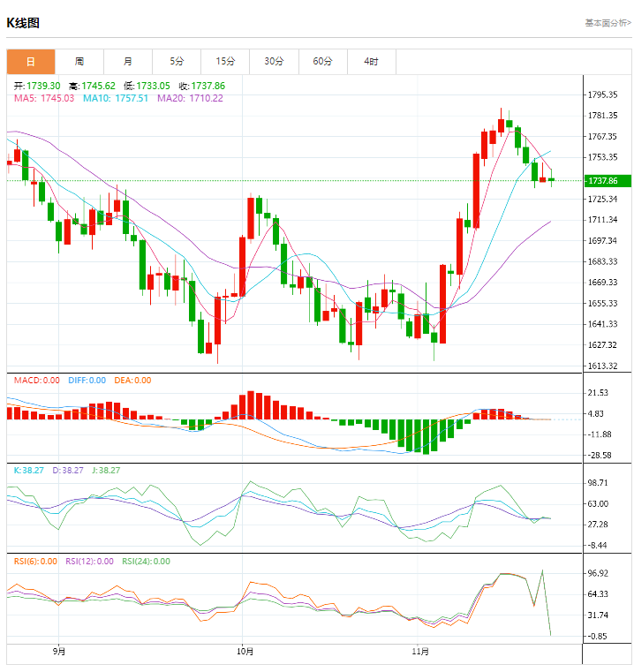Image resolution: width=634 pixels, height=672 pixels.
Task: Open the 15分 interval tab
Action: pos(225,62)
